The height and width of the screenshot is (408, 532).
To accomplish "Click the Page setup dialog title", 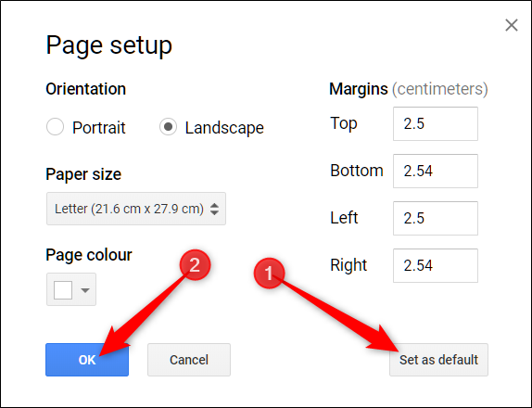I will 109,45.
